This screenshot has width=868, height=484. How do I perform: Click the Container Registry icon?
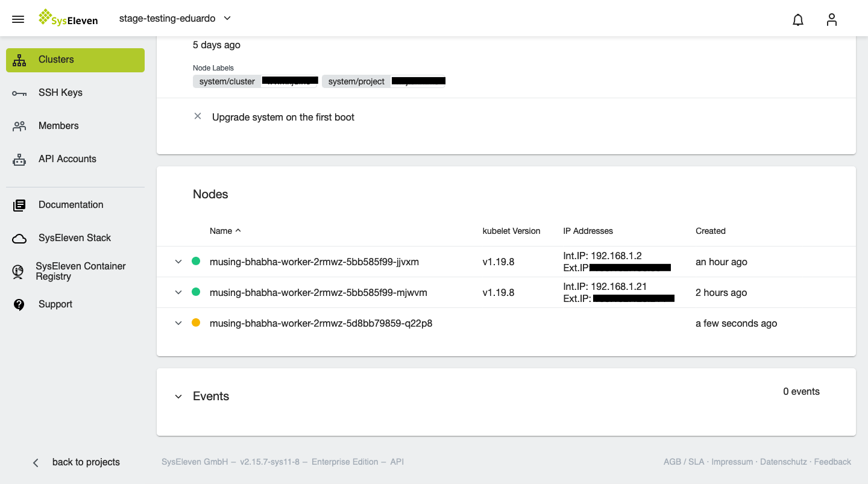point(18,271)
